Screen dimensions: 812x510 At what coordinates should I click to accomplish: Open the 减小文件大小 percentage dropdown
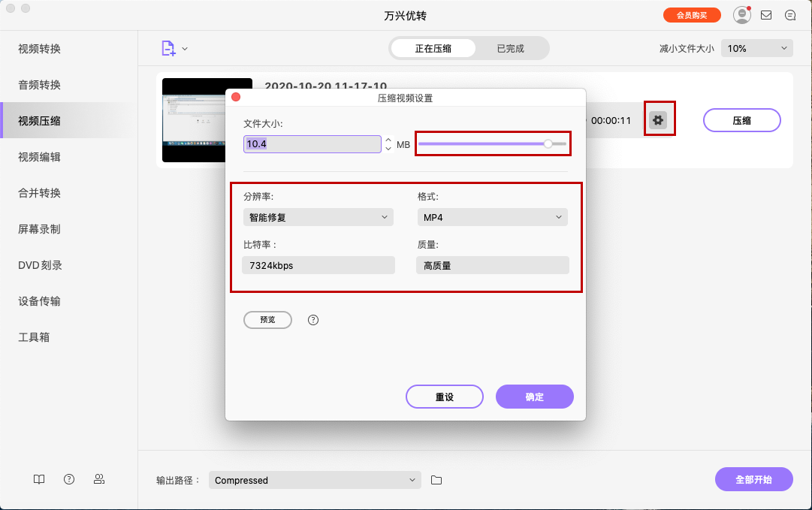(x=756, y=47)
